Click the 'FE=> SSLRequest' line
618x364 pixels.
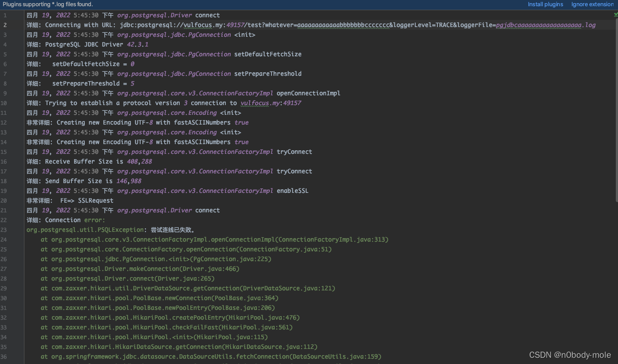coord(70,200)
